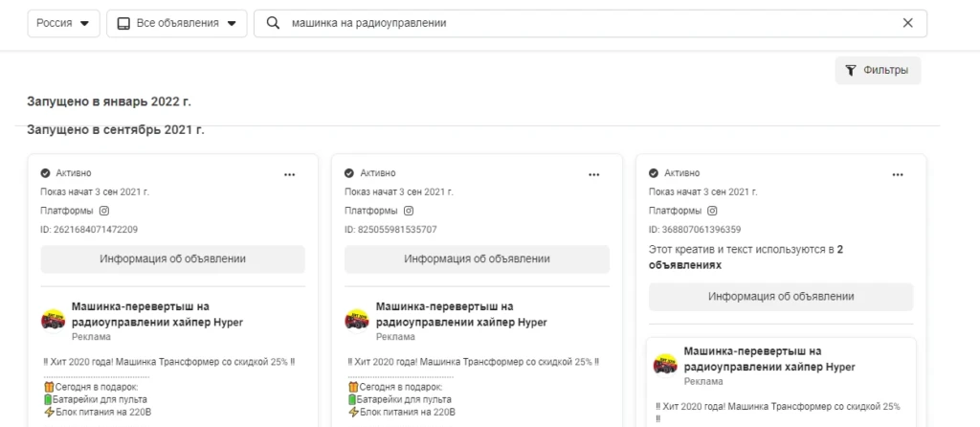Click active status checkmark in ad 825055981535707 card
The height and width of the screenshot is (427, 980).
pyautogui.click(x=349, y=173)
